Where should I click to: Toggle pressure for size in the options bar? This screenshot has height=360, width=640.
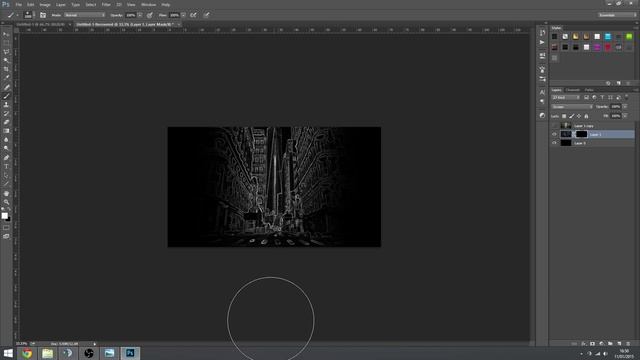click(x=207, y=15)
